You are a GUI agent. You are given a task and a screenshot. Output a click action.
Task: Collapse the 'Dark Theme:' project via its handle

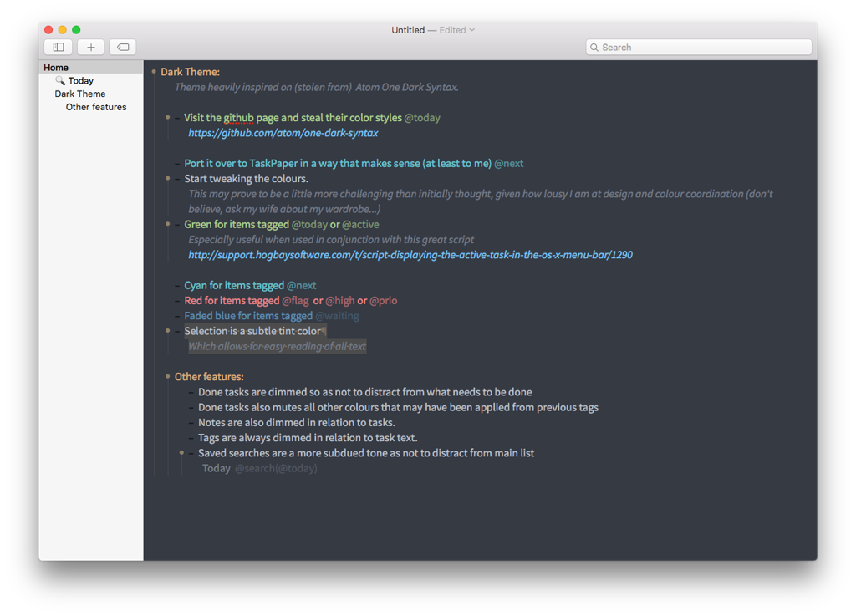pyautogui.click(x=155, y=71)
